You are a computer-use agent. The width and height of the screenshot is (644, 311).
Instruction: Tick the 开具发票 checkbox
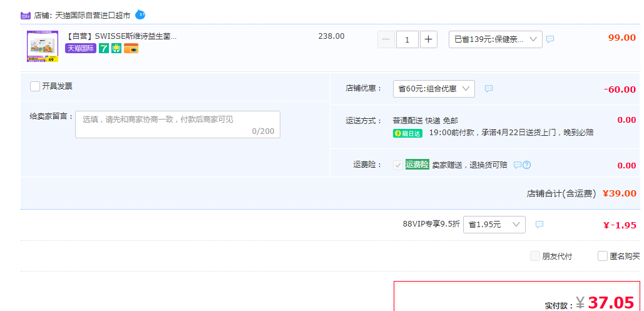coord(35,86)
